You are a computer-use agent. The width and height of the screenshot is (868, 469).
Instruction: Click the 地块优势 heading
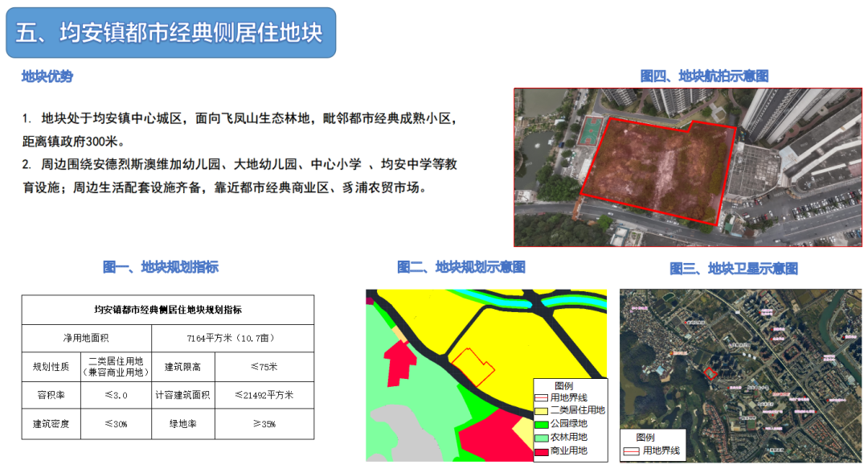tap(47, 76)
